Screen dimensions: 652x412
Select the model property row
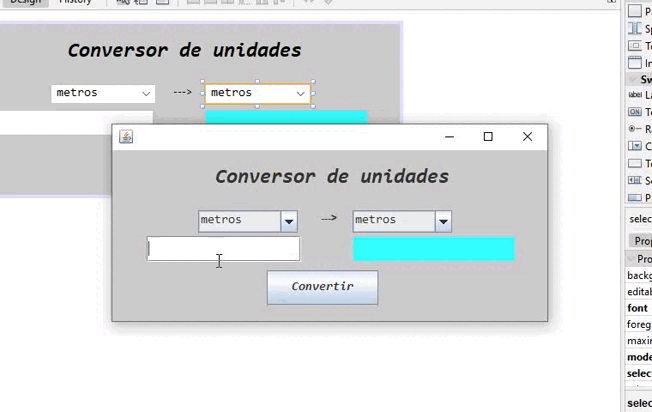(639, 357)
